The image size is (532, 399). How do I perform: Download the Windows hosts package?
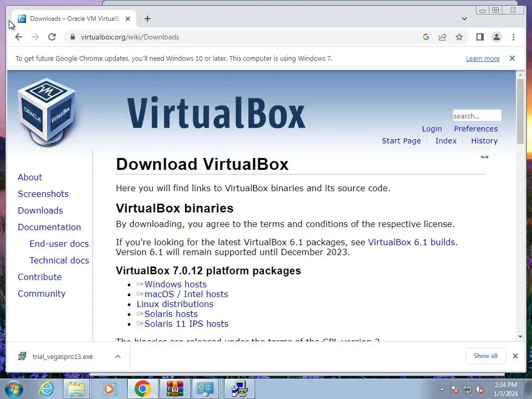coord(176,284)
